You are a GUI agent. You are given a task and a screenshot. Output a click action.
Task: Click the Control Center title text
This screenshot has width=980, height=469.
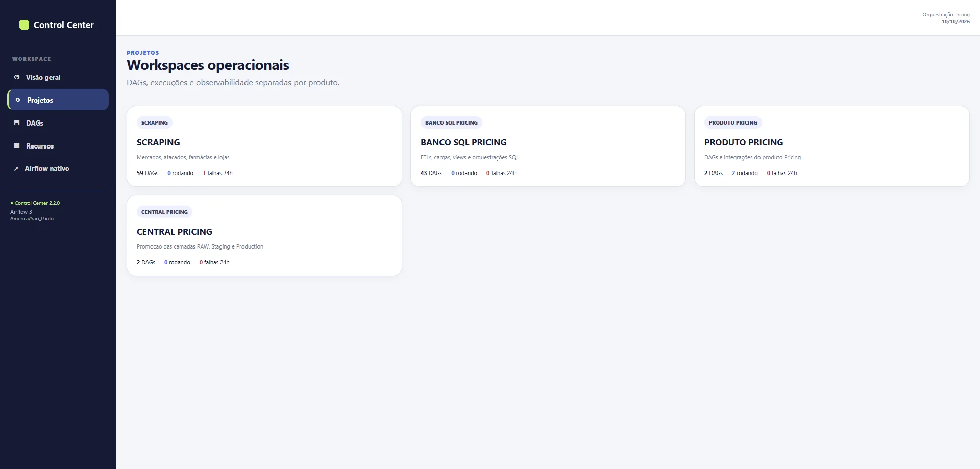[64, 25]
